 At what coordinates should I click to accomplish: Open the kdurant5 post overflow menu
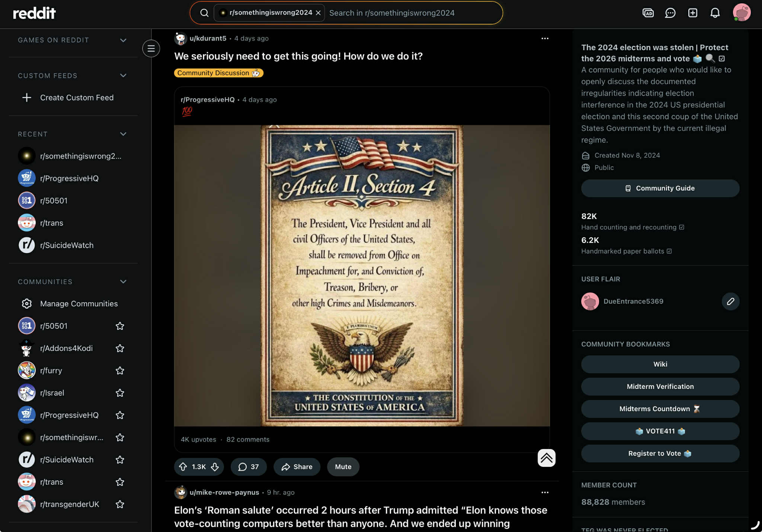pyautogui.click(x=545, y=38)
